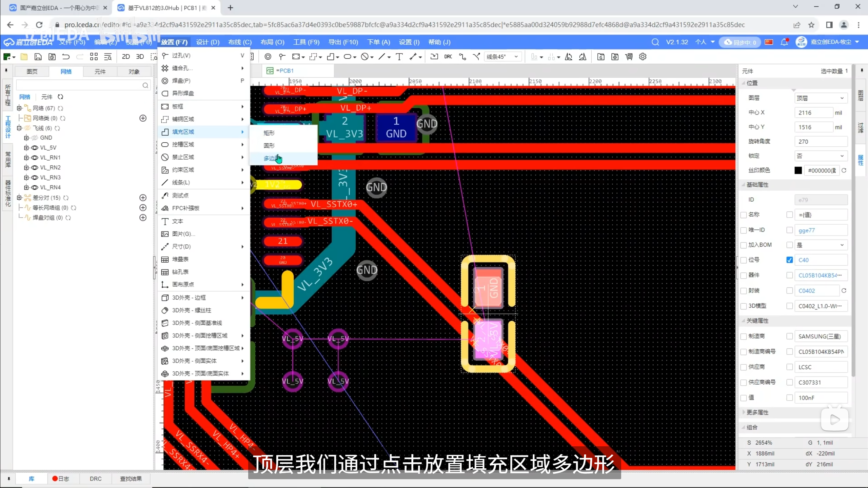
Task: Switch to the 元件 panel tab
Action: pyautogui.click(x=100, y=72)
